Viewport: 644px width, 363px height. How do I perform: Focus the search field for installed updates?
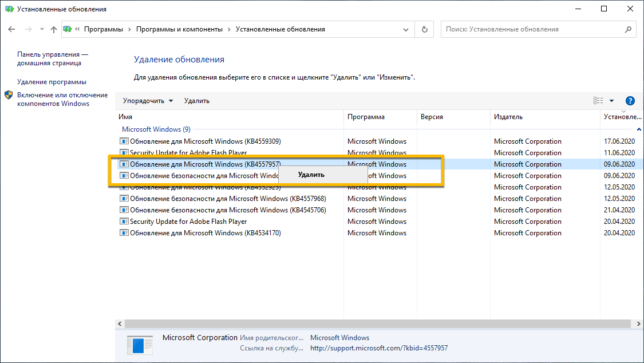tap(532, 29)
